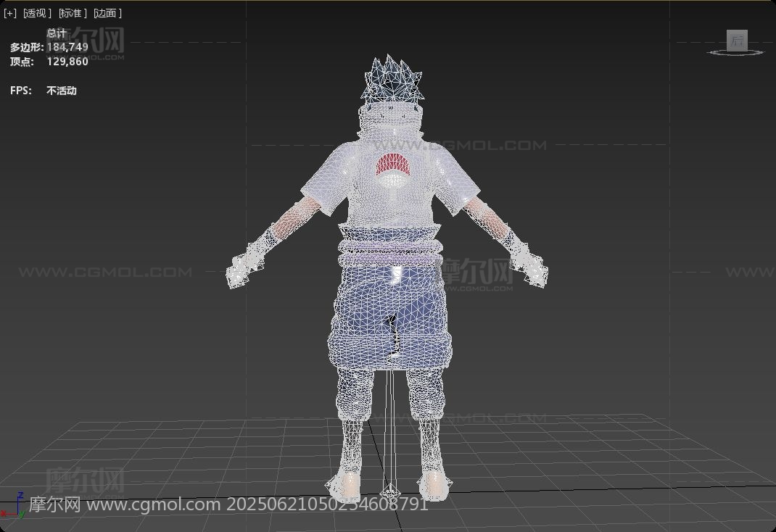
Task: Open the 透视 perspective view menu
Action: tap(38, 13)
